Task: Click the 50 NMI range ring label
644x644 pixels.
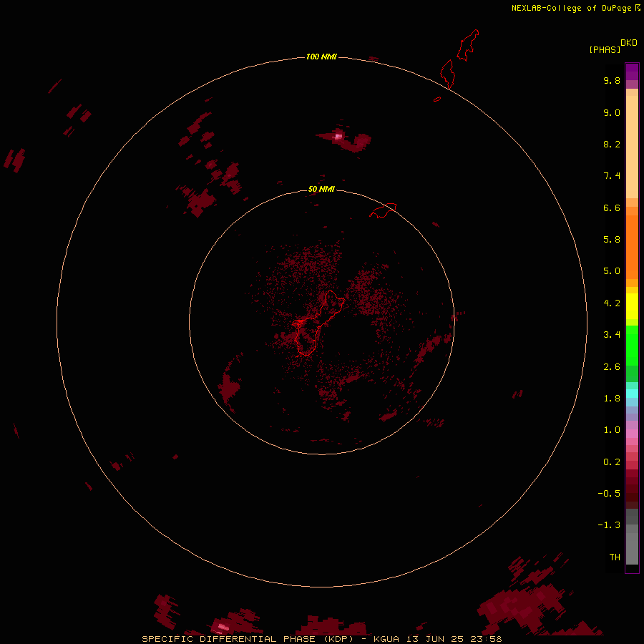Action: 321,189
